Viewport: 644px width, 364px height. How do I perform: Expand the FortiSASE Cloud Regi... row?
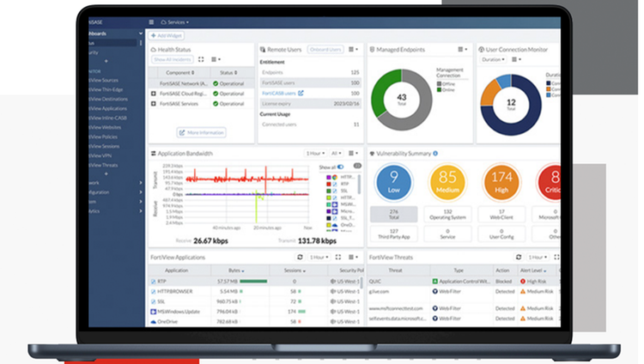pyautogui.click(x=153, y=94)
